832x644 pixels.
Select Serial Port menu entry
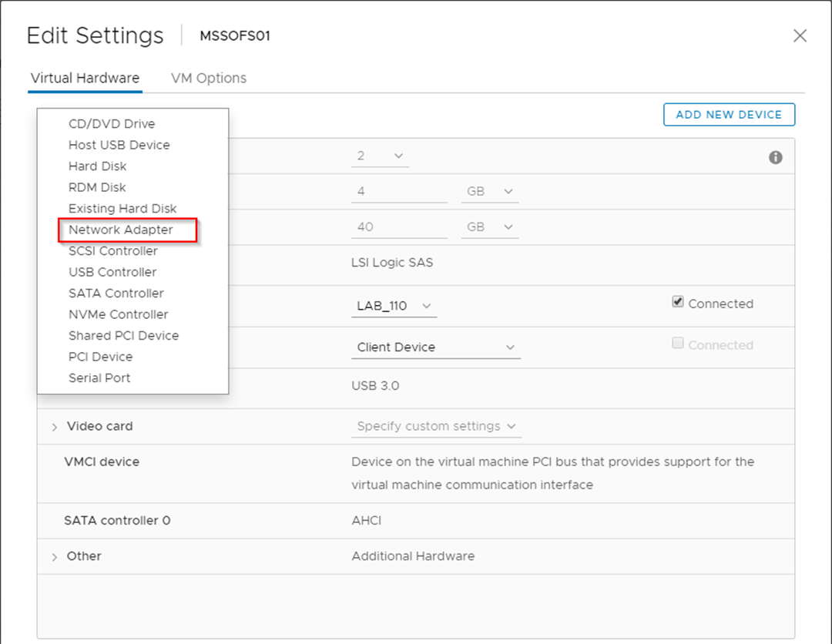click(99, 378)
